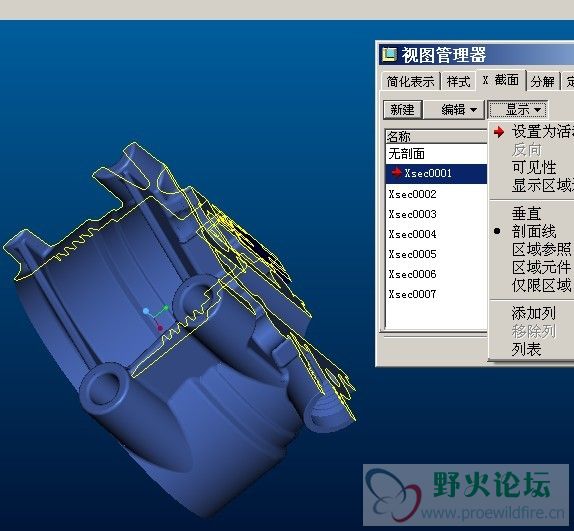574x531 pixels.
Task: Choose 添加列 from the display menu
Action: coord(534,313)
